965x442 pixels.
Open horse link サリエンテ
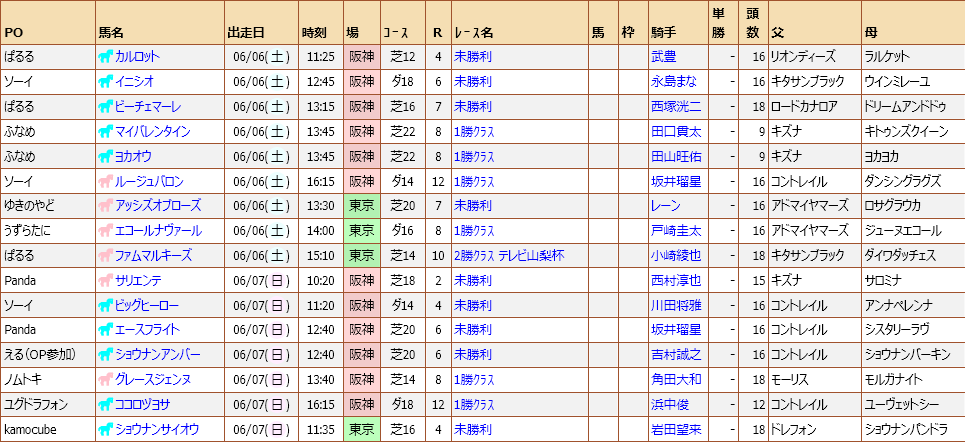(138, 281)
